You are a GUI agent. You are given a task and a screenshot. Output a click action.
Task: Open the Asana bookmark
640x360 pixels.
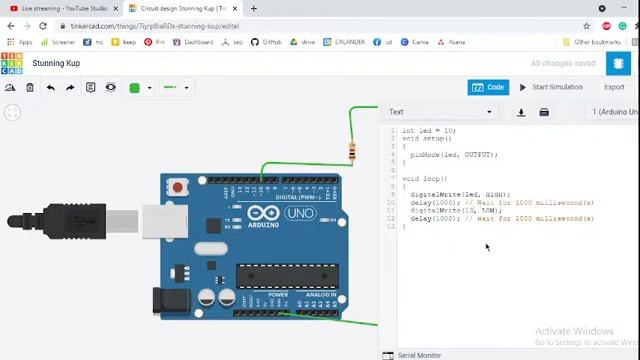pyautogui.click(x=451, y=42)
